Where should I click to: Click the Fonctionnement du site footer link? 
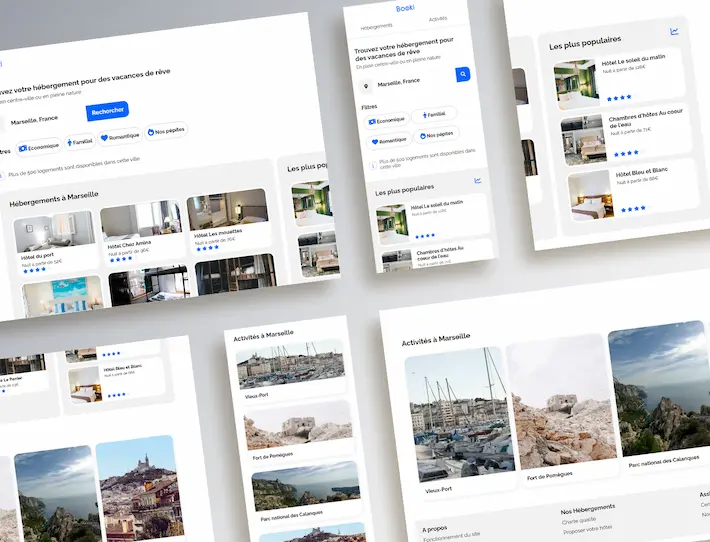[x=451, y=537]
